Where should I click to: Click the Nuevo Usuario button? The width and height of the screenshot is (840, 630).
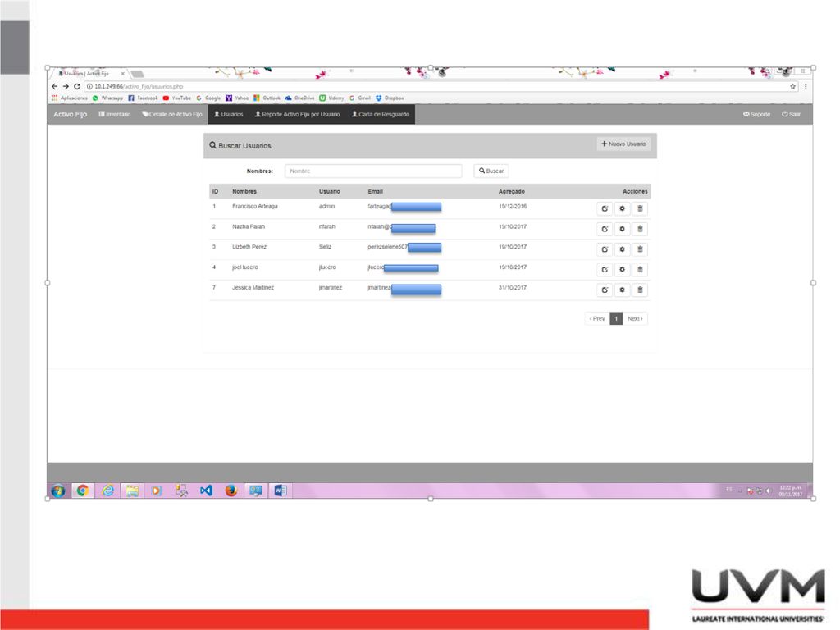tap(623, 144)
